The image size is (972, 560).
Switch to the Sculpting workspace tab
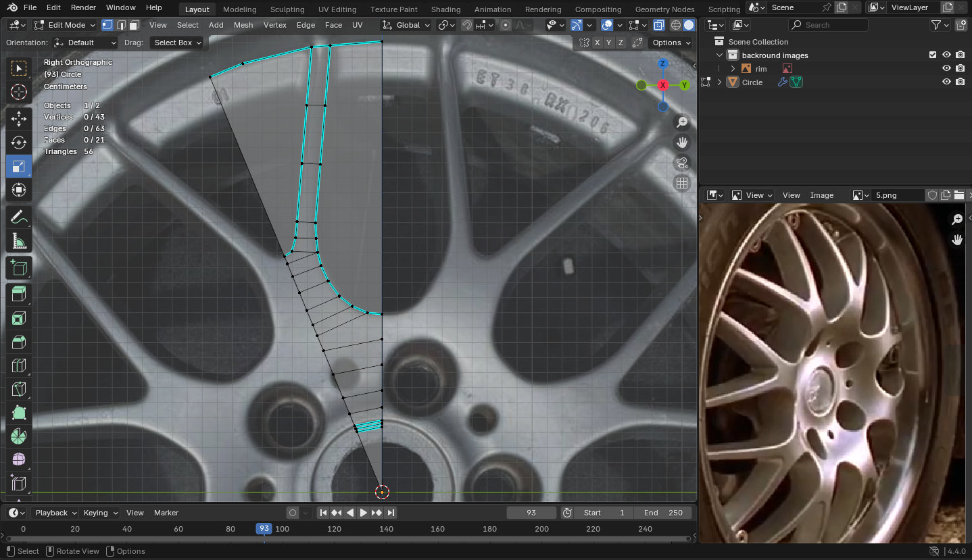point(287,9)
